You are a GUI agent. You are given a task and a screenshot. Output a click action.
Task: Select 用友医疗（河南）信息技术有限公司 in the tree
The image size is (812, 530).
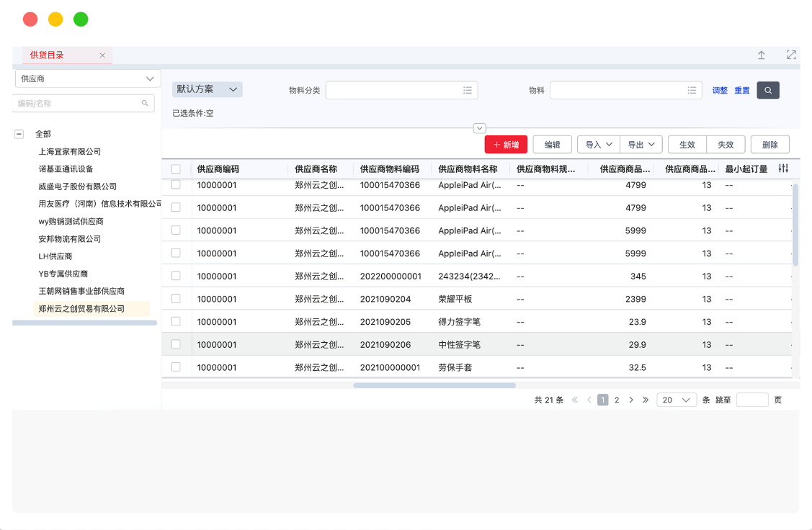pyautogui.click(x=100, y=203)
